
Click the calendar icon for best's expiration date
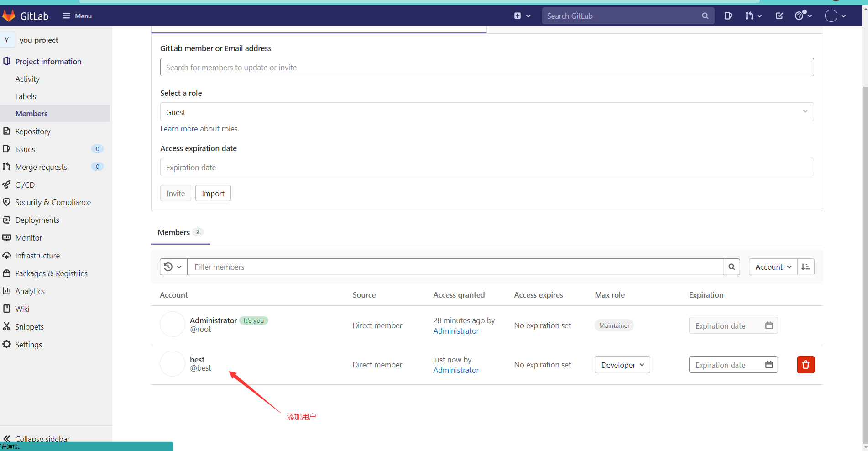pyautogui.click(x=769, y=364)
